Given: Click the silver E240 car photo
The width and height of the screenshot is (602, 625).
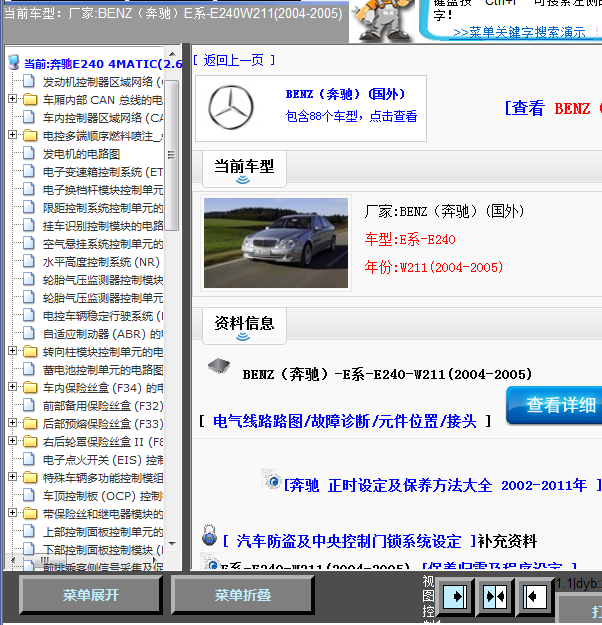Looking at the screenshot, I should pyautogui.click(x=276, y=243).
